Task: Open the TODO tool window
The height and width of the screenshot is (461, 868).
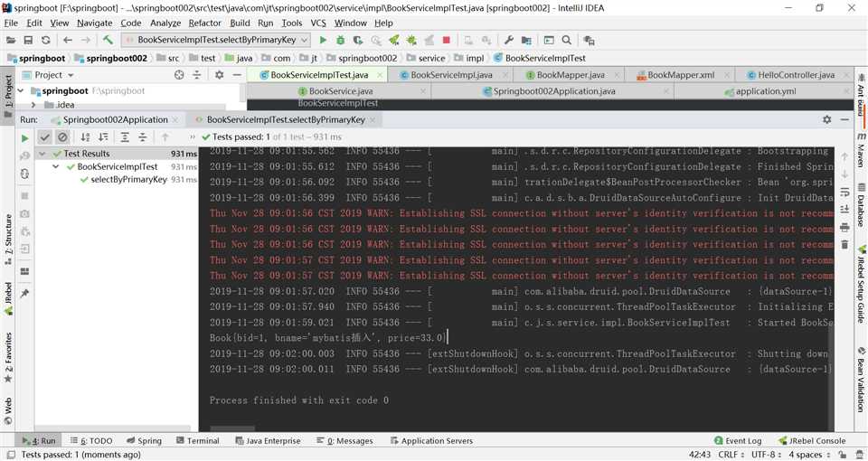Action: pos(91,441)
